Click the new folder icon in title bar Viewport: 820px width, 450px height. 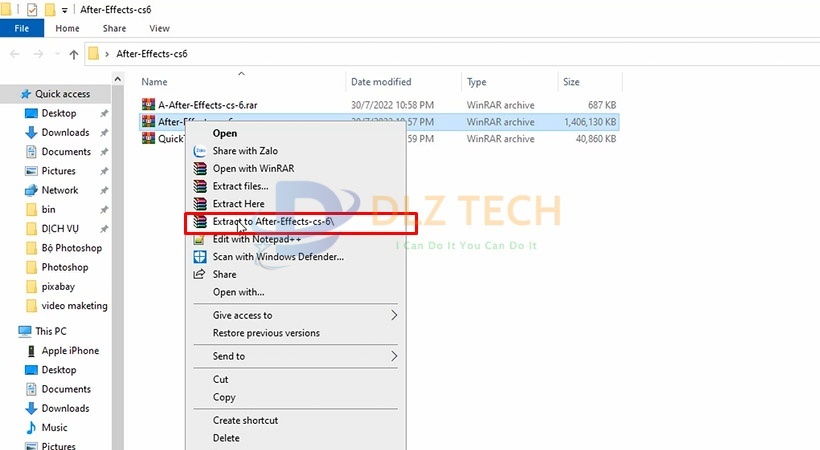50,9
